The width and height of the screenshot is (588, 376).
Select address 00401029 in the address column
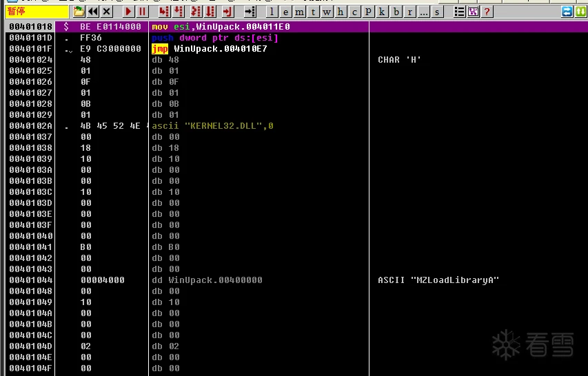pos(30,115)
